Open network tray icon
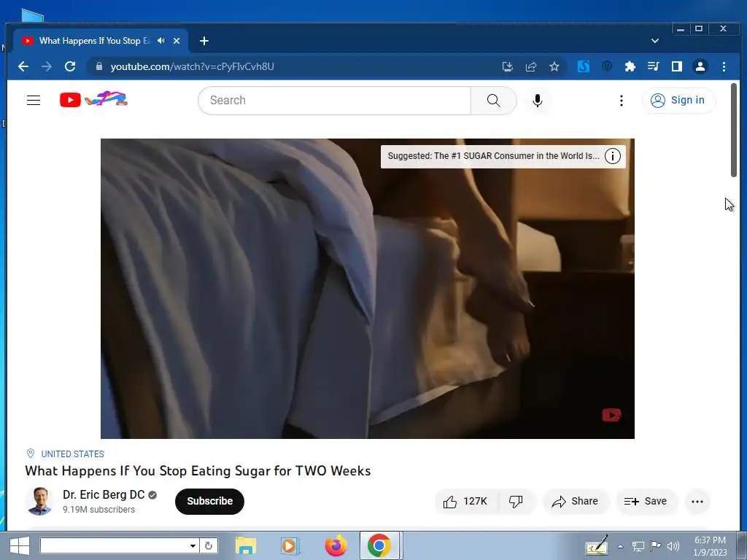 pyautogui.click(x=638, y=546)
